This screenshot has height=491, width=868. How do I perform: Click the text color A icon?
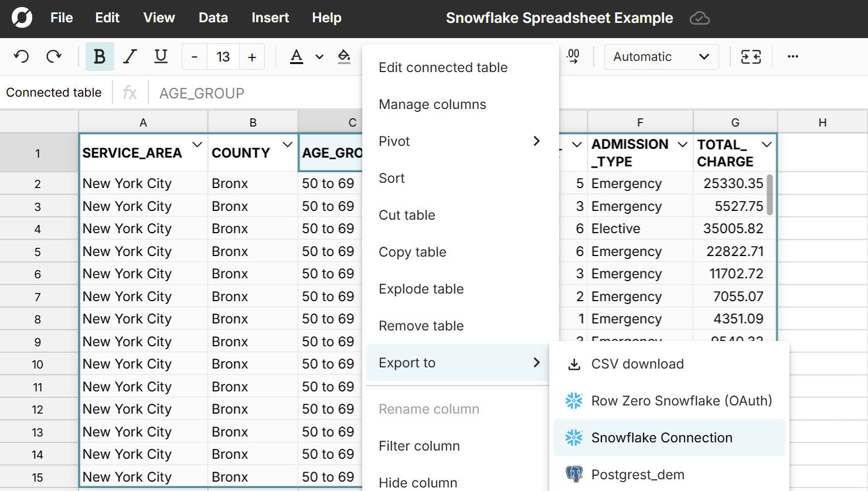[x=297, y=57]
